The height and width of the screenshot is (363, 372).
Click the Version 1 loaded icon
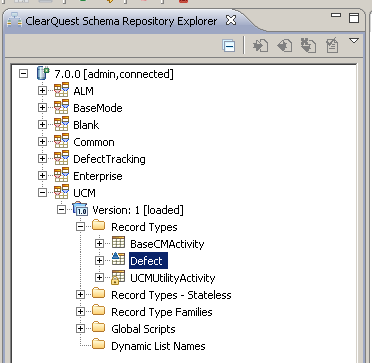[x=80, y=209]
